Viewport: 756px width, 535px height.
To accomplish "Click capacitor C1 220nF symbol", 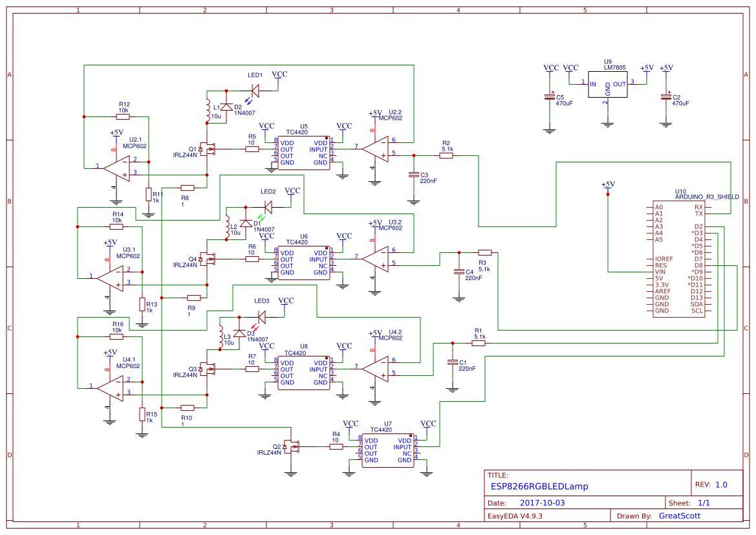I will [x=452, y=362].
